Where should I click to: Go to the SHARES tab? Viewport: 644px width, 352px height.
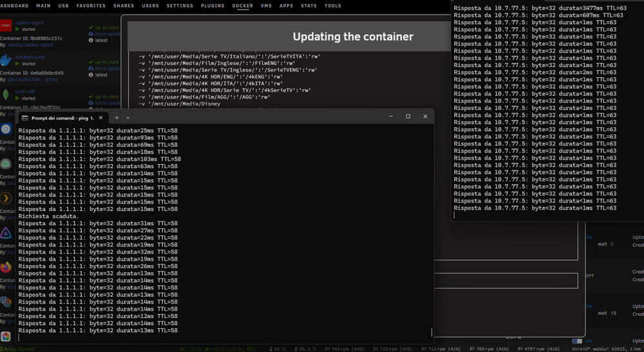[124, 6]
